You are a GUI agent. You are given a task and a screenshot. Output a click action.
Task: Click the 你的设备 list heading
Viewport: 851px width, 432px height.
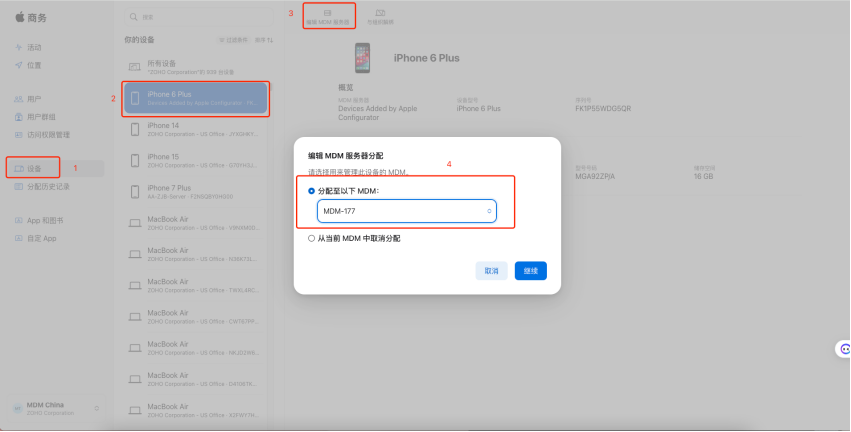(x=139, y=40)
